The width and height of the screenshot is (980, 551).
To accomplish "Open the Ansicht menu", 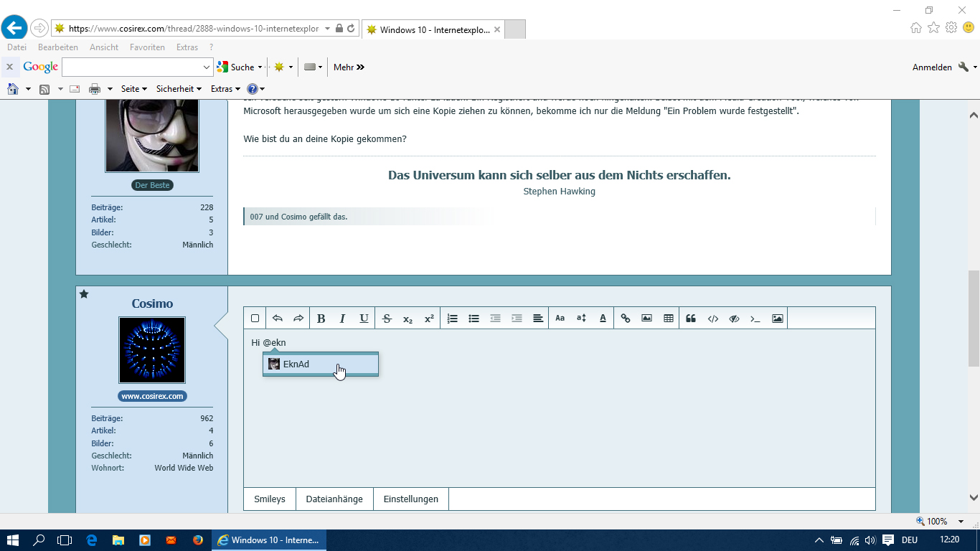I will tap(104, 47).
